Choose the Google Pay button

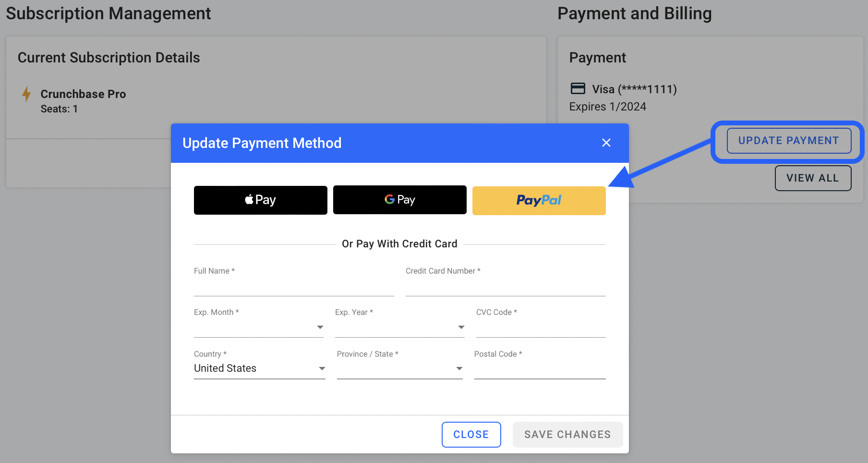pyautogui.click(x=400, y=200)
